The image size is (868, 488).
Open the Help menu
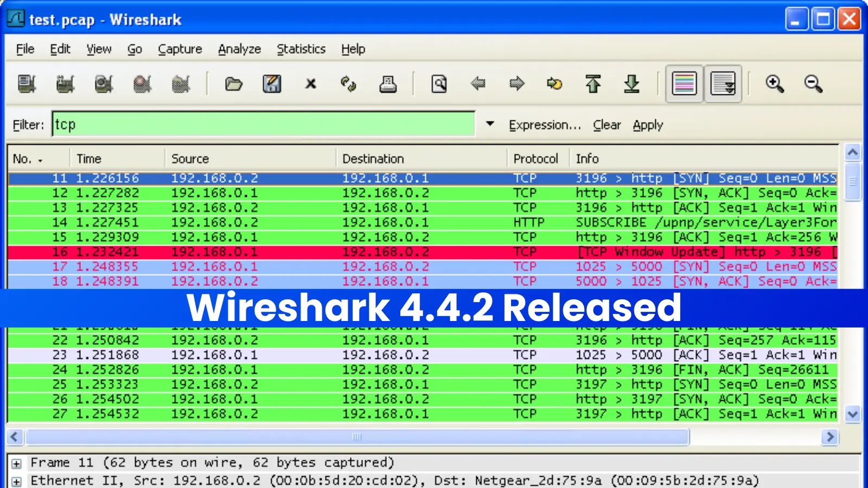coord(353,49)
